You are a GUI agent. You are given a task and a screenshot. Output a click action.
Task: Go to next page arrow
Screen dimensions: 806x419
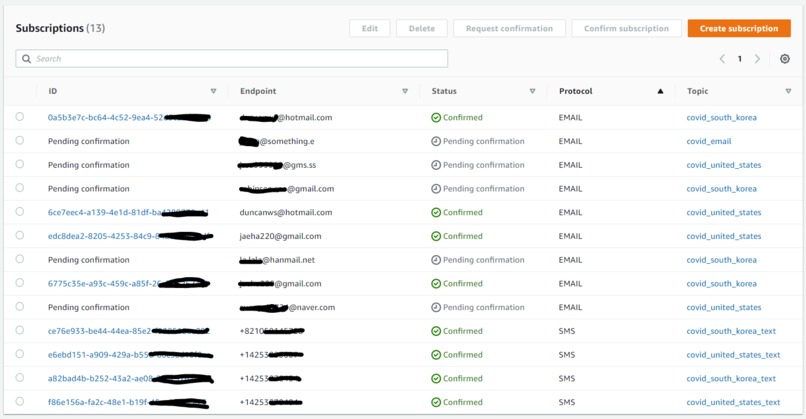click(x=757, y=59)
